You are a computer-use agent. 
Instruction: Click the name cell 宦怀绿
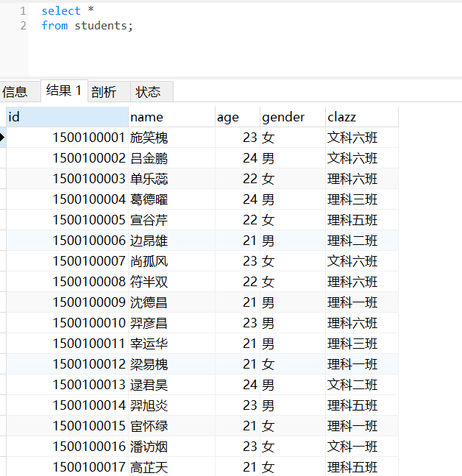tap(172, 426)
